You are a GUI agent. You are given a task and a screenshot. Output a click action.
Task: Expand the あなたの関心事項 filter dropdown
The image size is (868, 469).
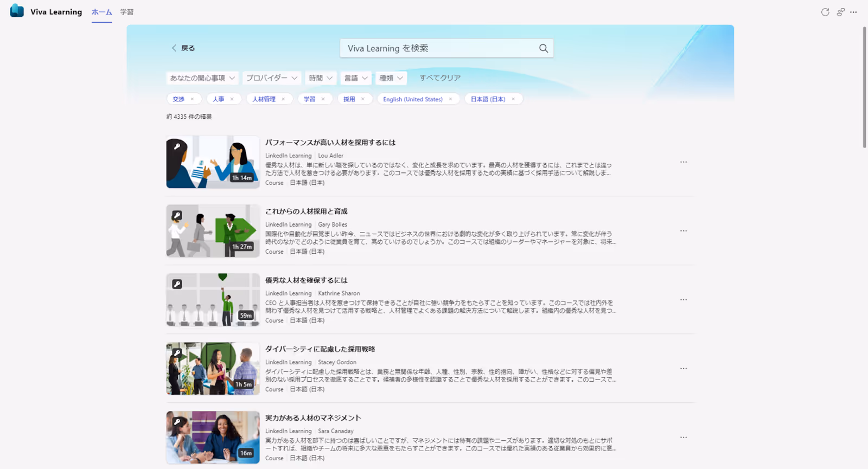pyautogui.click(x=202, y=78)
